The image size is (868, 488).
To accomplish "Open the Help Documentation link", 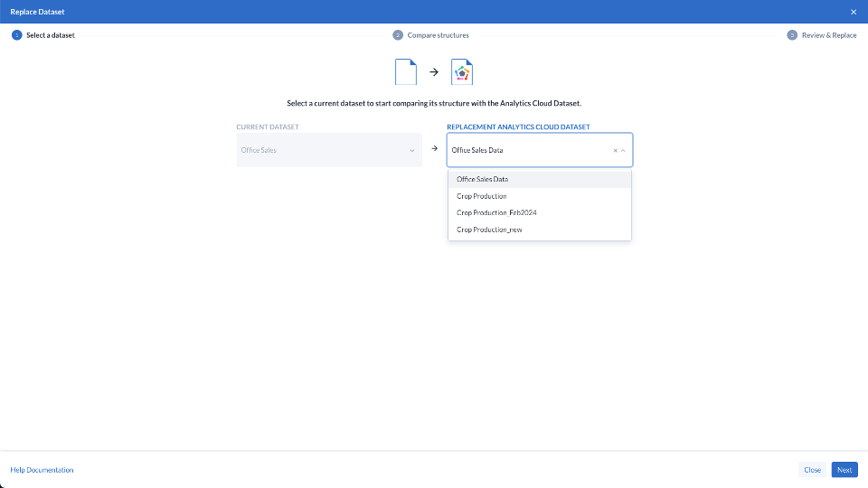I will (x=42, y=470).
